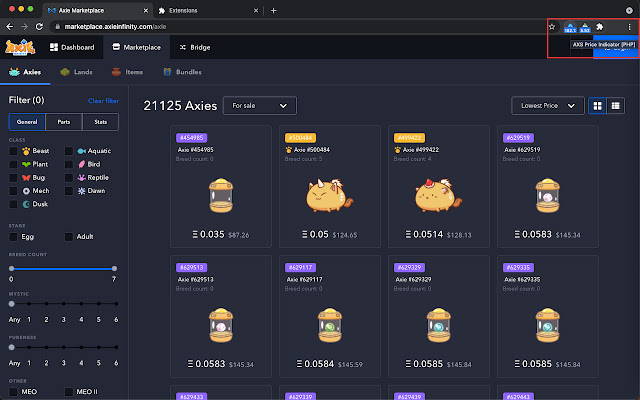The width and height of the screenshot is (640, 400).
Task: Select the Items category tab
Action: (127, 72)
